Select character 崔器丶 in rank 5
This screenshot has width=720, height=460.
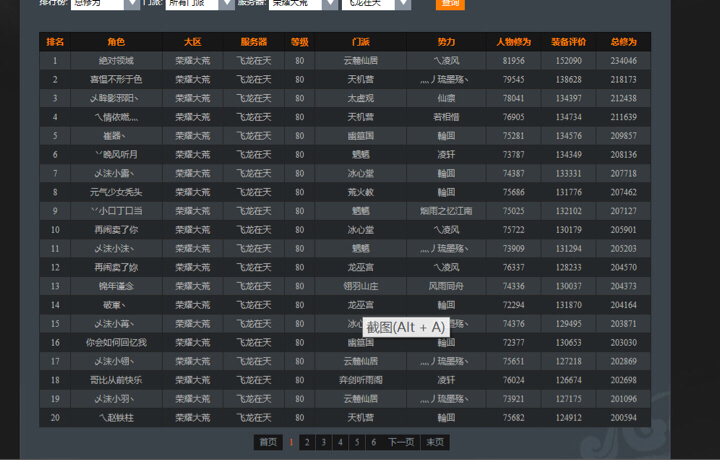114,136
